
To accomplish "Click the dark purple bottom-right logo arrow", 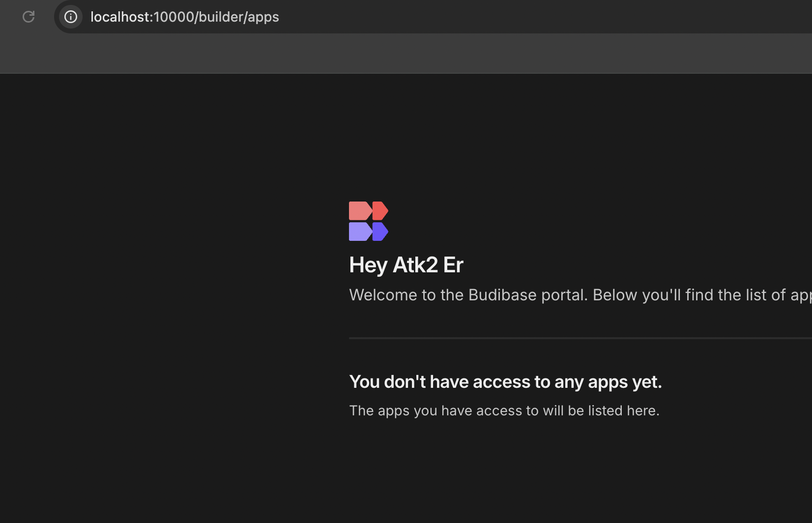I will coord(380,232).
